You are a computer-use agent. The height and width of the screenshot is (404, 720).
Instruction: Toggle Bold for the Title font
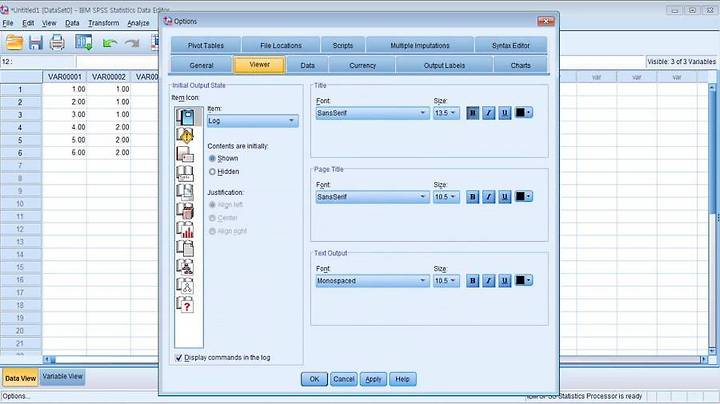(x=472, y=113)
